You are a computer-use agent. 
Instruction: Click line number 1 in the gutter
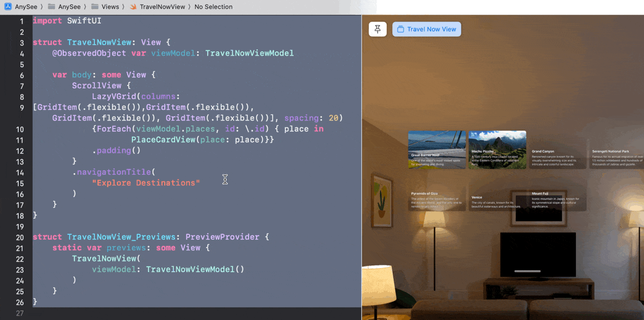[x=21, y=21]
